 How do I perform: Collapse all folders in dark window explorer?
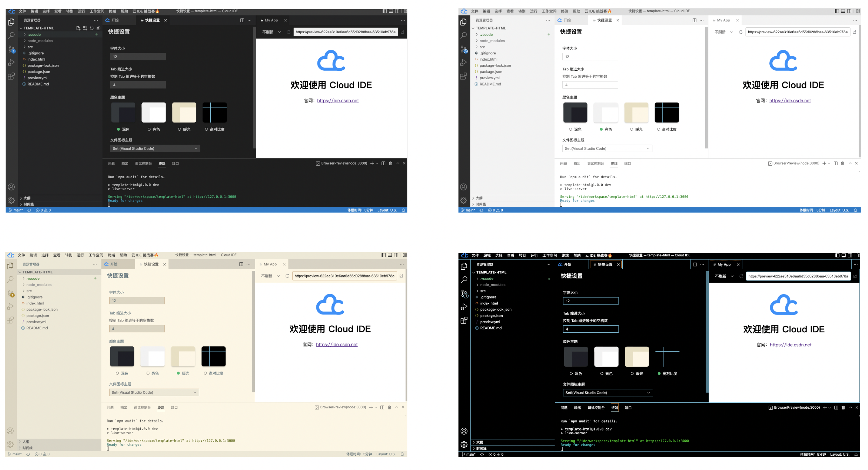[98, 28]
